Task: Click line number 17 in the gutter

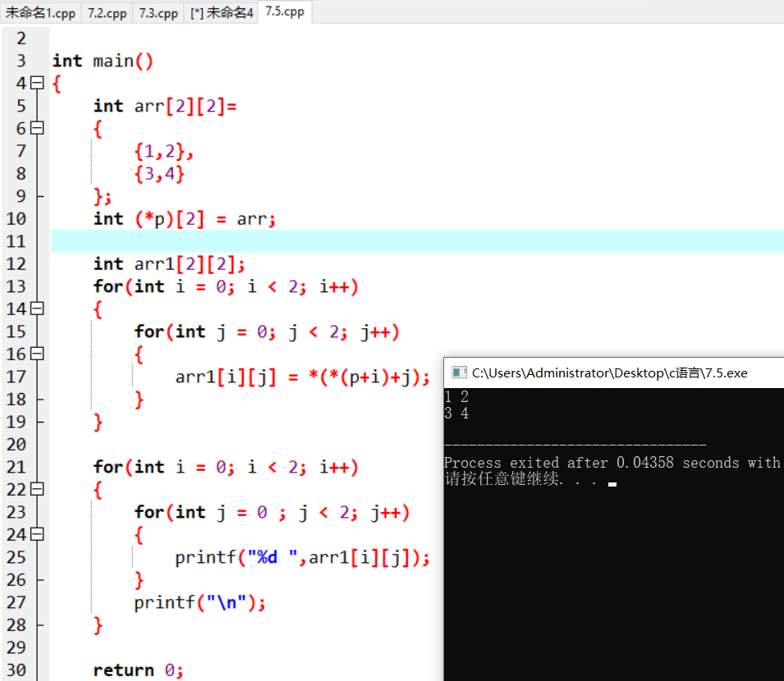Action: click(x=16, y=377)
